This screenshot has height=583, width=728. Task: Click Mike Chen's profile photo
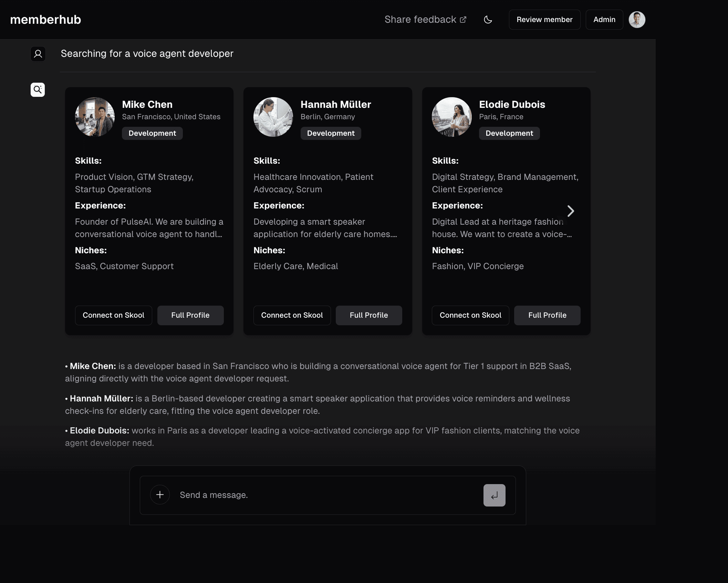click(94, 117)
